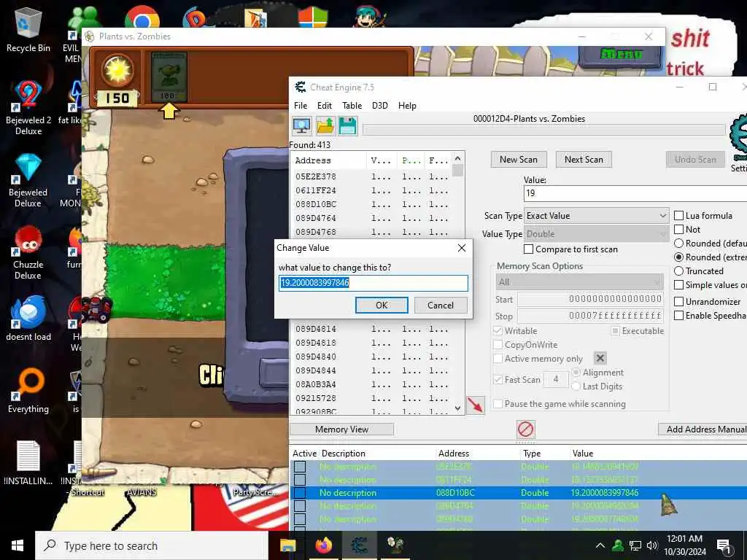This screenshot has width=747, height=560.
Task: Click the volume speaker tray icon
Action: coord(652,545)
